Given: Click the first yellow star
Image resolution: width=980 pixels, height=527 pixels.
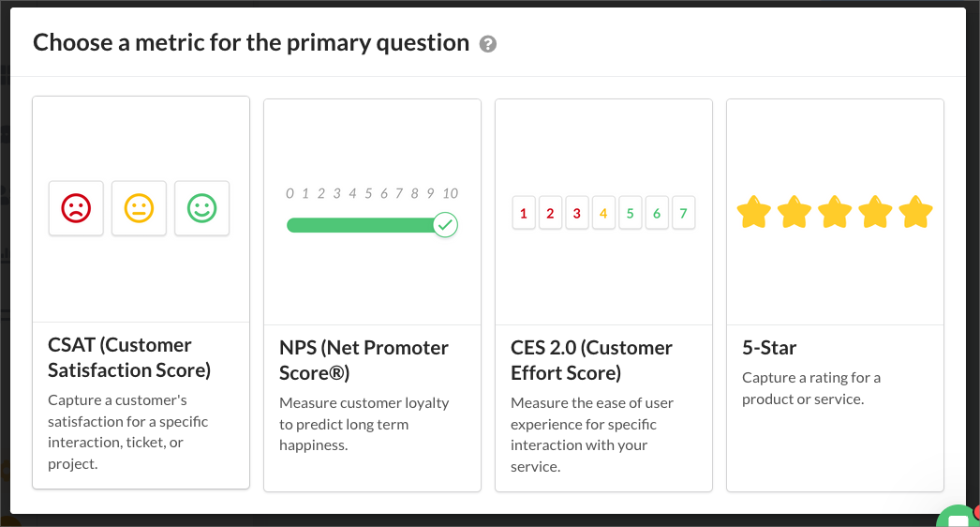Looking at the screenshot, I should pyautogui.click(x=754, y=212).
